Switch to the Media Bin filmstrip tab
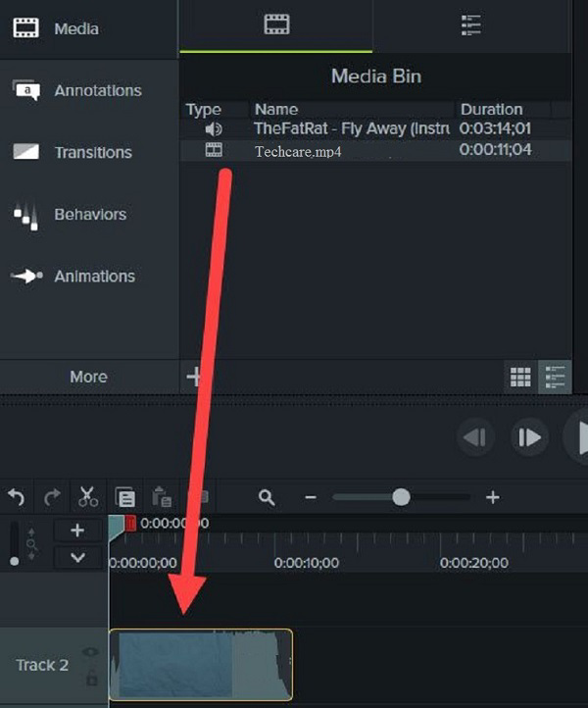This screenshot has width=588, height=708. click(276, 25)
